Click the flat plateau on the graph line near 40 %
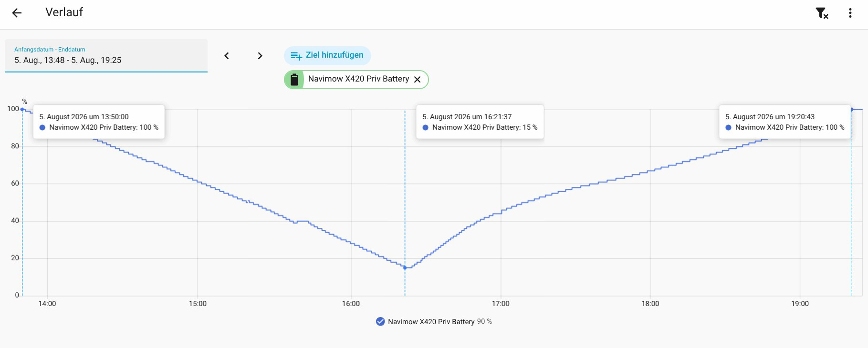The width and height of the screenshot is (868, 348). pos(303,221)
